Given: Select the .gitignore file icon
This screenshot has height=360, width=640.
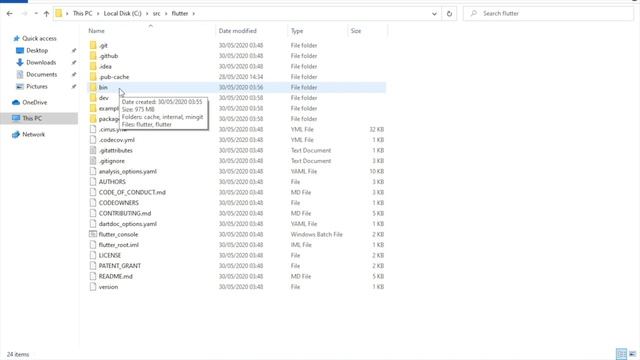Looking at the screenshot, I should pyautogui.click(x=93, y=161).
